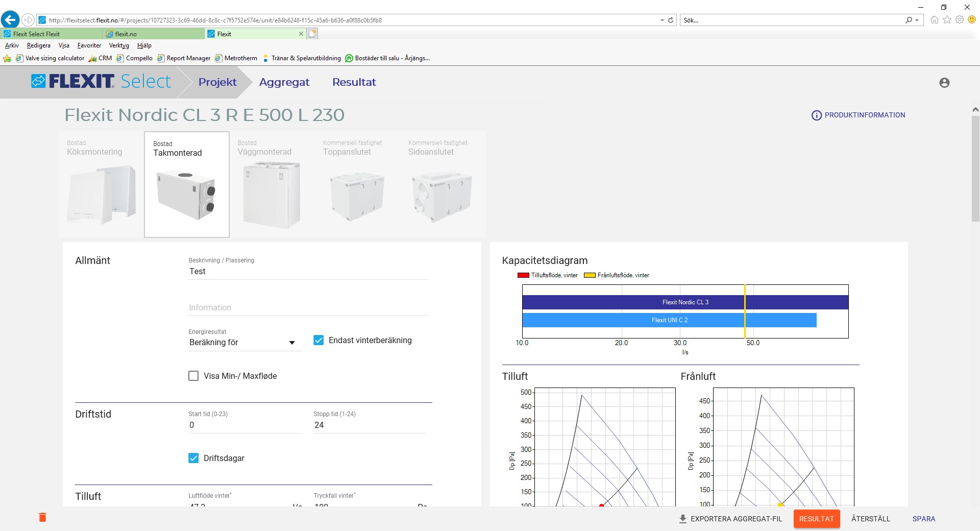Click the Stopp tid field
The image size is (980, 531).
[x=370, y=425]
